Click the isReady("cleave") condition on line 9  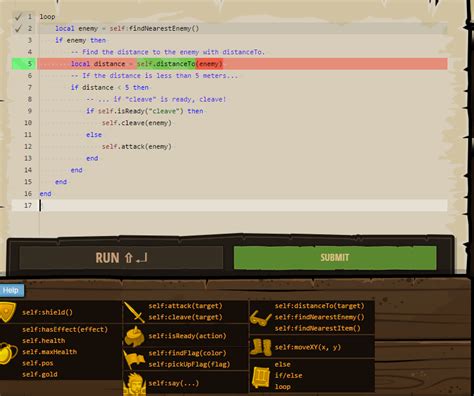click(141, 111)
